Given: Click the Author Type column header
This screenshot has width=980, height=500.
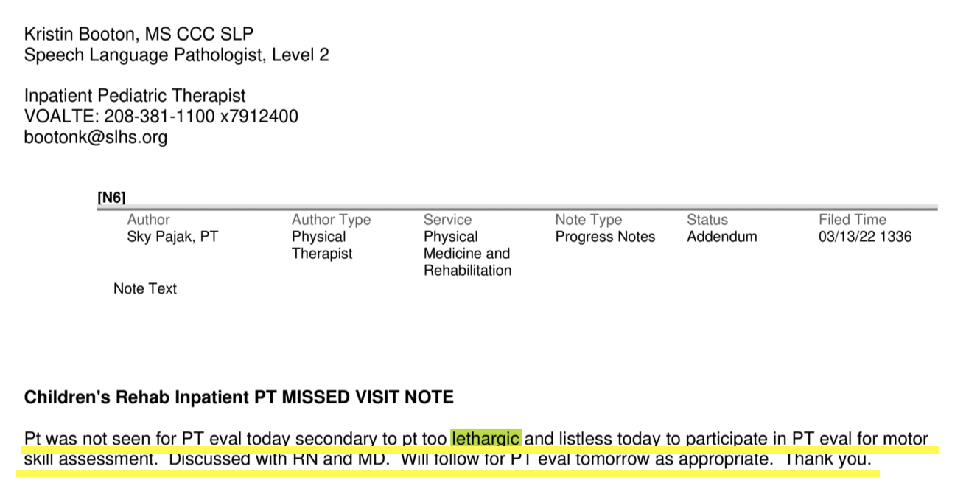Looking at the screenshot, I should (x=331, y=220).
